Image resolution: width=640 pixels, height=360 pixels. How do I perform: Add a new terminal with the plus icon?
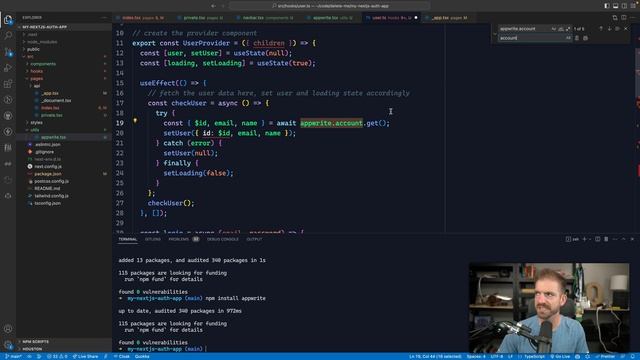click(x=584, y=239)
